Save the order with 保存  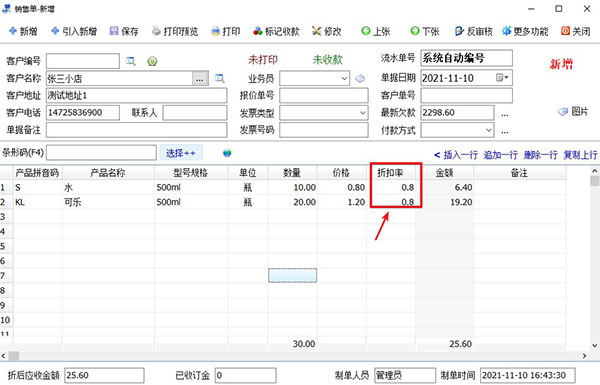124,31
